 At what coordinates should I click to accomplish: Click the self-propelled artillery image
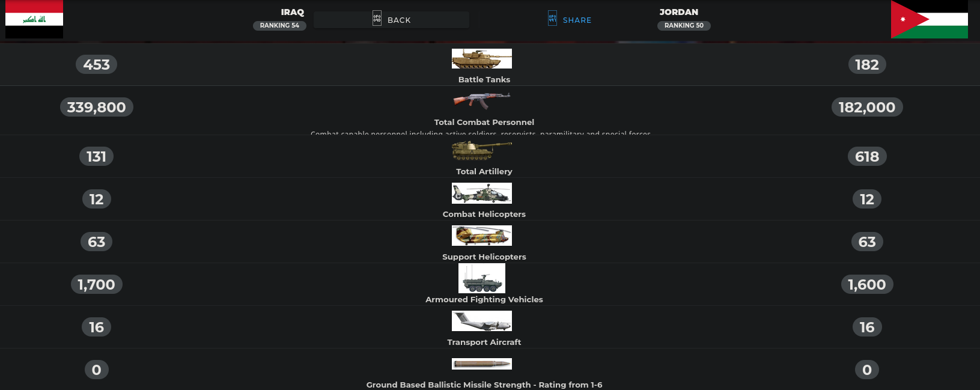pos(482,150)
